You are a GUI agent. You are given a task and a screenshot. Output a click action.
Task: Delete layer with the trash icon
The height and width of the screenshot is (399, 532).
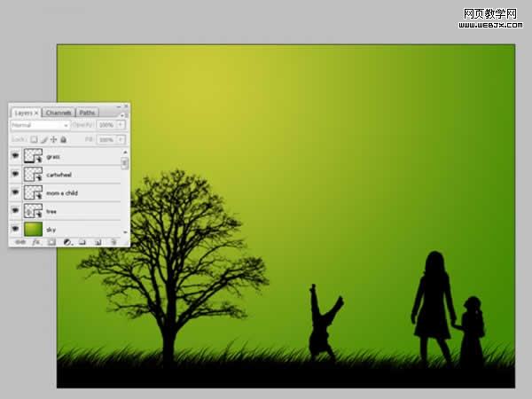click(x=113, y=242)
